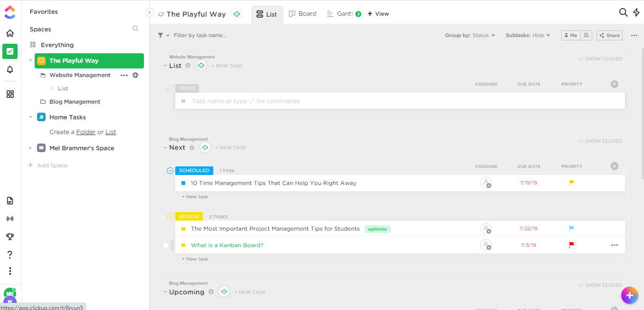Toggle the Me filter
This screenshot has width=644, height=310.
click(x=571, y=35)
